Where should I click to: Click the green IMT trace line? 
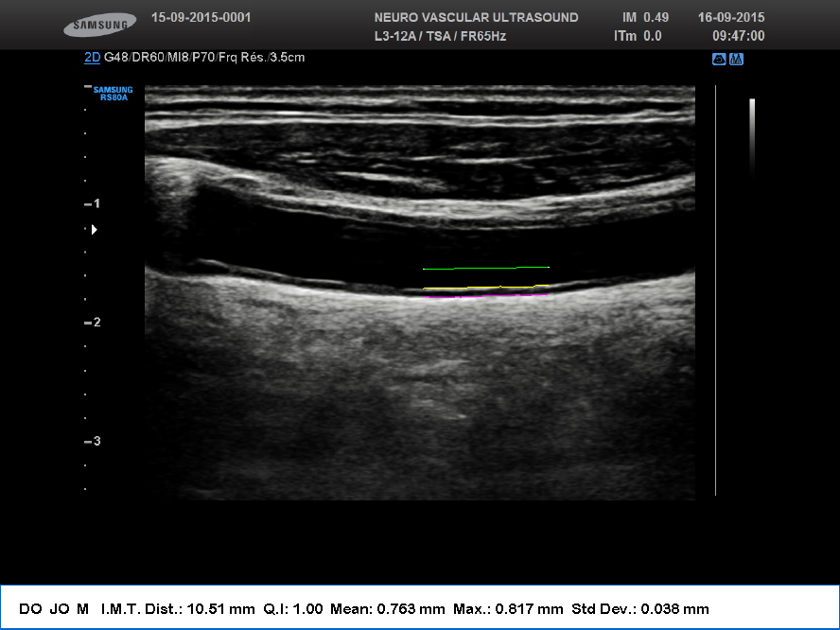[485, 268]
